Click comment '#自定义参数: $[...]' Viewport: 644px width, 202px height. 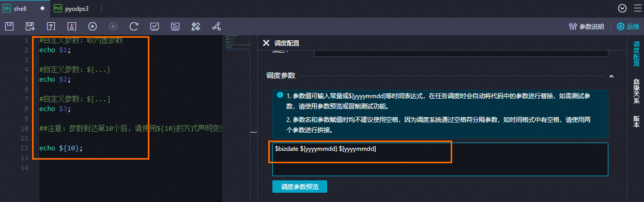coord(75,99)
